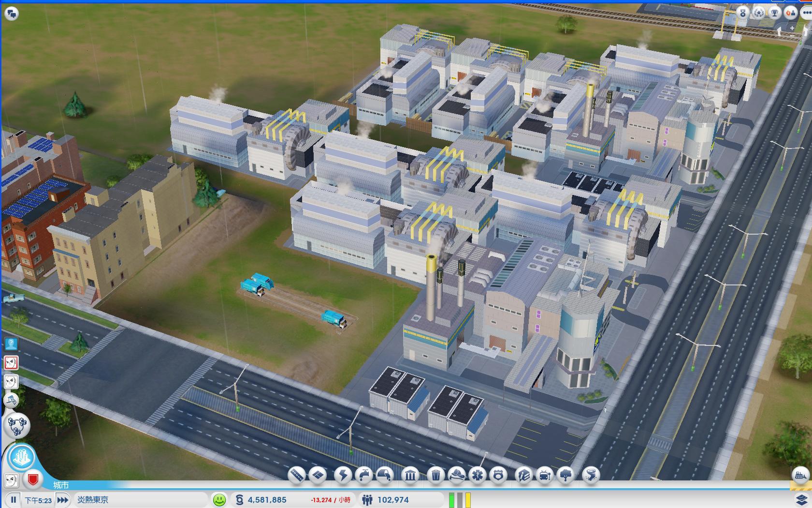Open the Parks tree menu

click(x=565, y=475)
